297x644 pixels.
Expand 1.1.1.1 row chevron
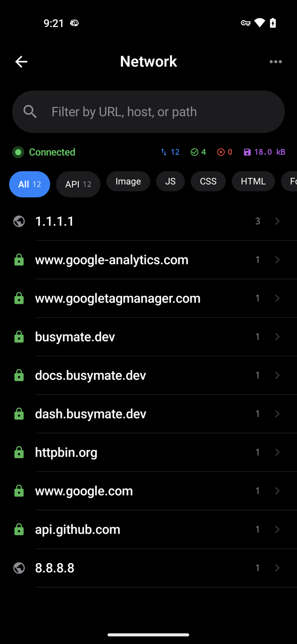(277, 221)
